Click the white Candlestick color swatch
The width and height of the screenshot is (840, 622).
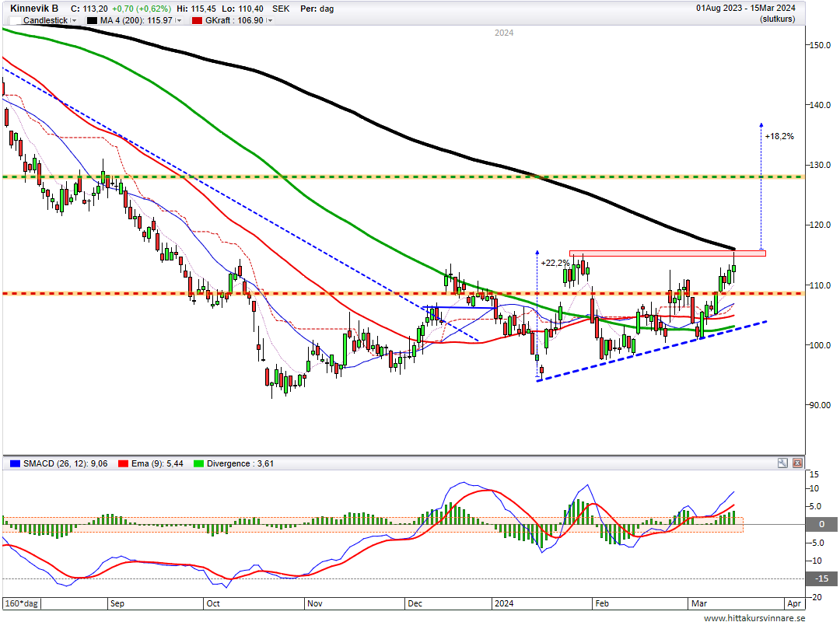16,20
